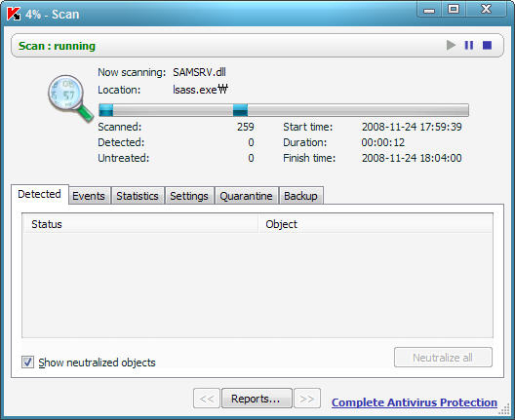Click the 4% - Scan window title

[x=53, y=15]
